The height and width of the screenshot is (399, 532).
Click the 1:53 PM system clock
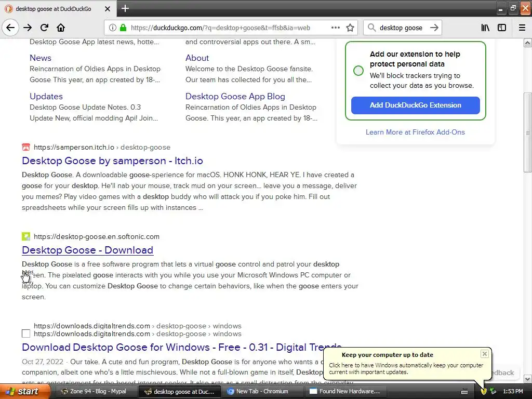[513, 391]
